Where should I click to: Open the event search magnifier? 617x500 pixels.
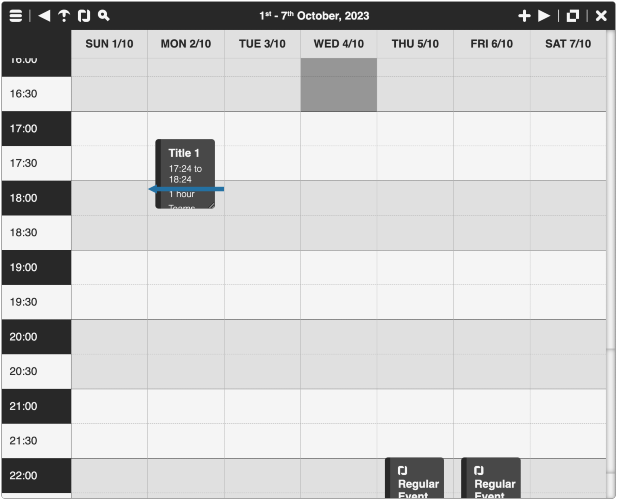[103, 16]
